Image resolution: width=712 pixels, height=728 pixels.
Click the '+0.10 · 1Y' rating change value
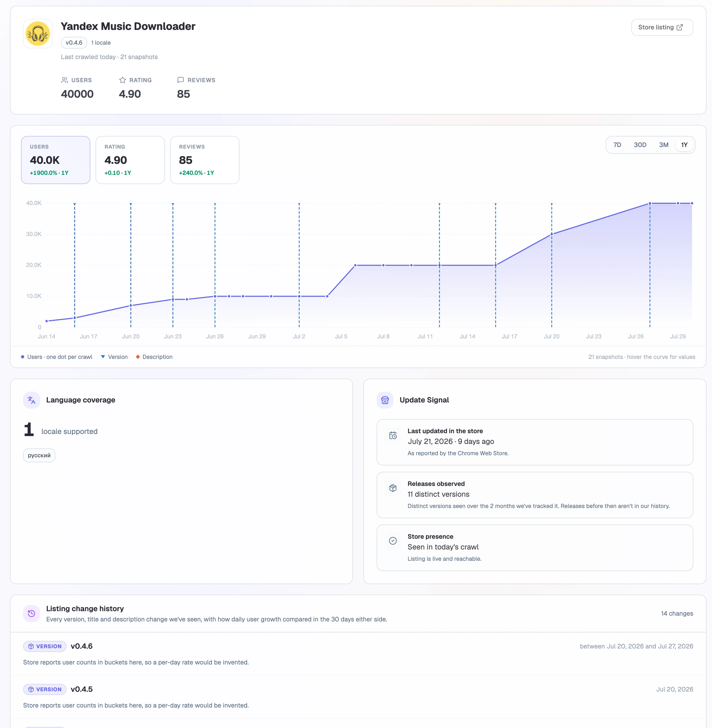[118, 173]
